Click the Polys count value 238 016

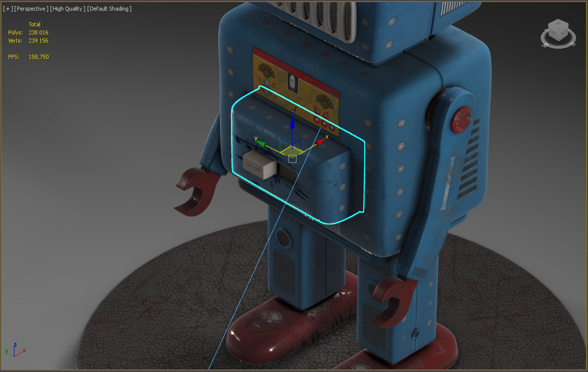click(38, 32)
